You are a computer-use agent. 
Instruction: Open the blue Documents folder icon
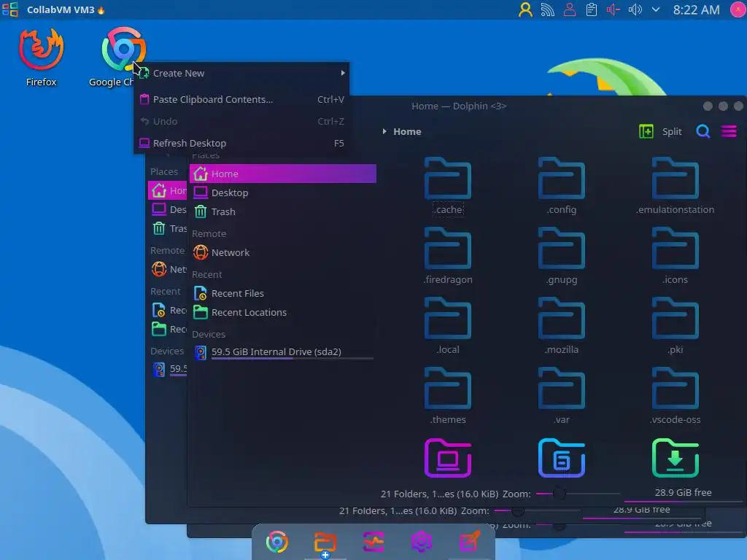click(x=561, y=458)
